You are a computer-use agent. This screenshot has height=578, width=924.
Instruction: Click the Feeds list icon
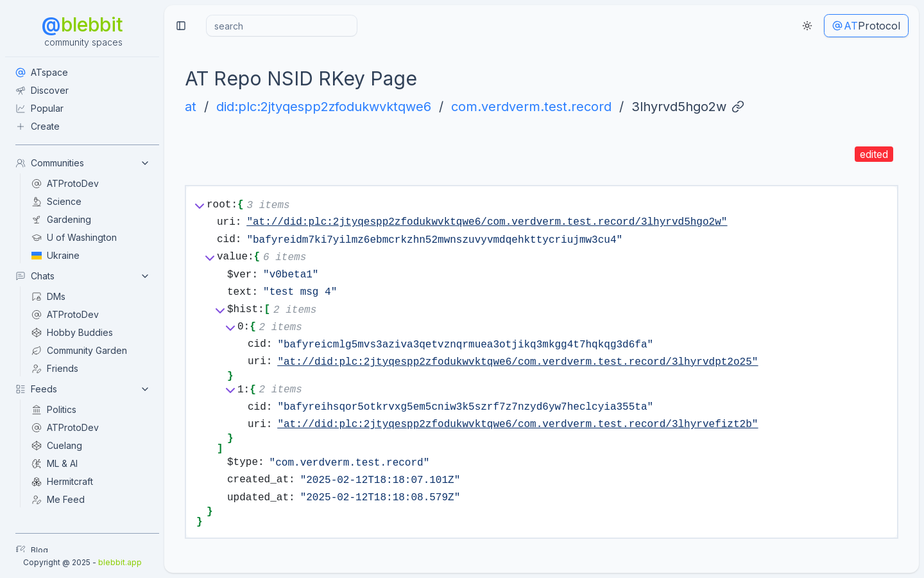point(21,389)
